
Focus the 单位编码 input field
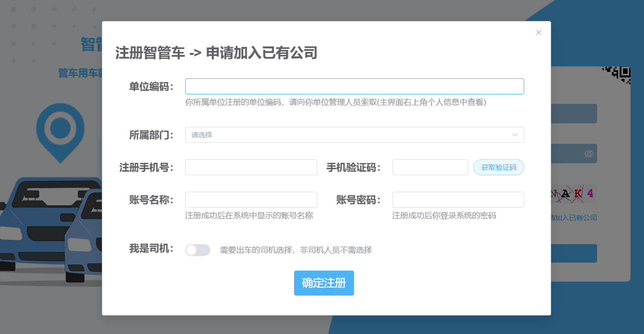354,86
